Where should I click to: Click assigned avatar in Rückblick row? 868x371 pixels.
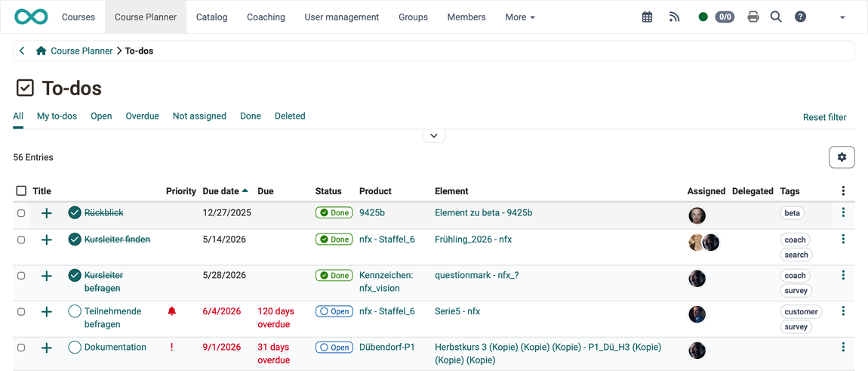tap(697, 215)
